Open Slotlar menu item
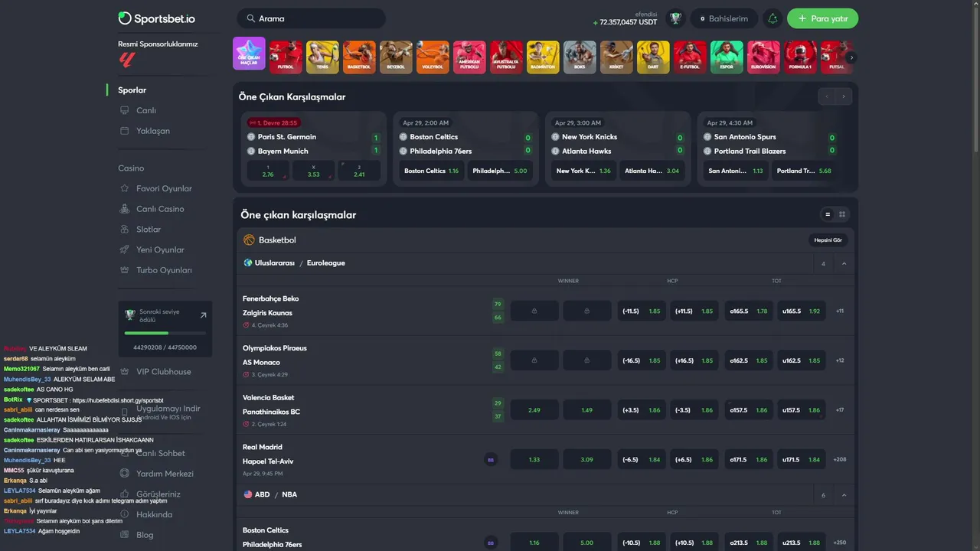Image resolution: width=980 pixels, height=551 pixels. click(149, 230)
